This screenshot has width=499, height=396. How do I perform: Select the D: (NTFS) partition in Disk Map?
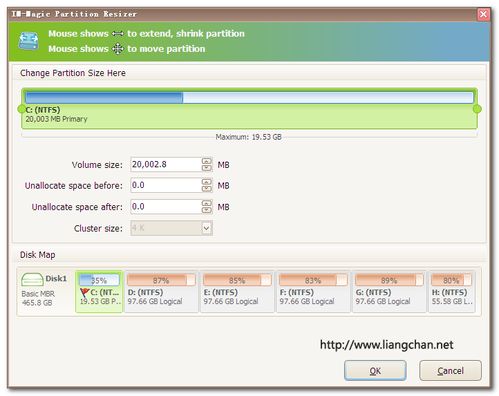[161, 292]
